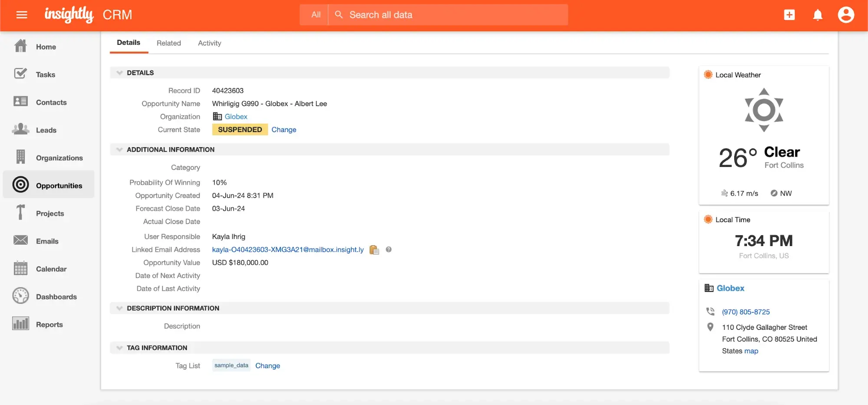Open the hamburger navigation menu
The width and height of the screenshot is (868, 405).
coord(22,15)
